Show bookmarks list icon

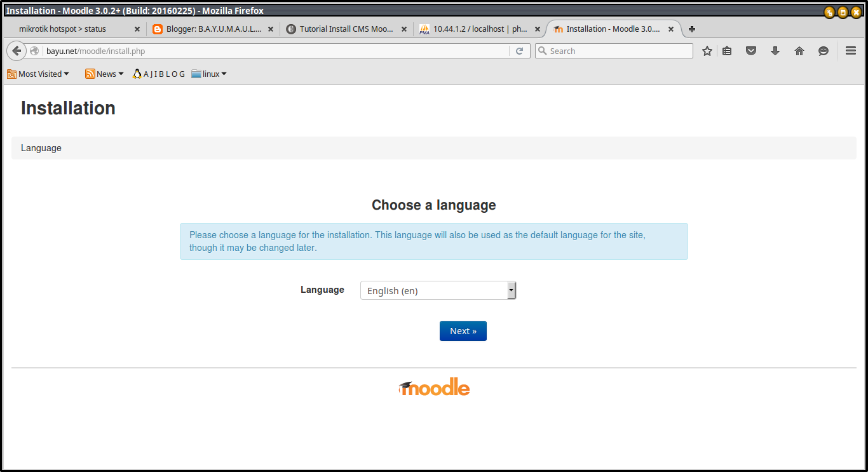point(727,51)
